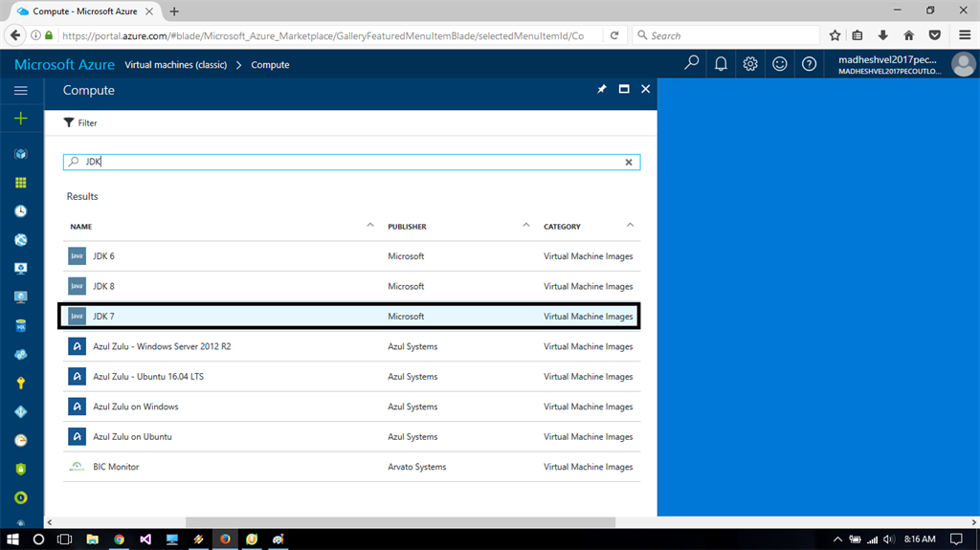Open the madheshvel2017 account menu
Image resolution: width=980 pixels, height=550 pixels.
889,64
